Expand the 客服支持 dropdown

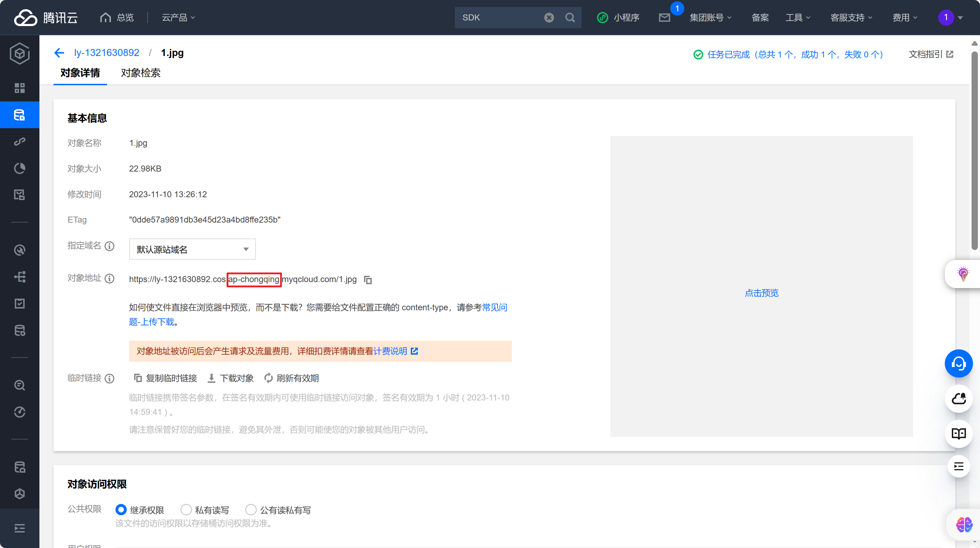click(x=851, y=18)
